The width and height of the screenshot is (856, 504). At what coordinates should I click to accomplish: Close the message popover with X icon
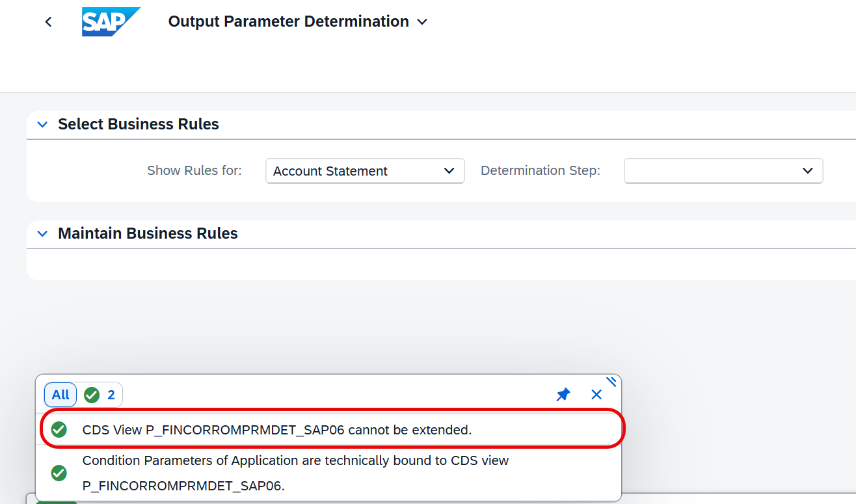(x=596, y=395)
